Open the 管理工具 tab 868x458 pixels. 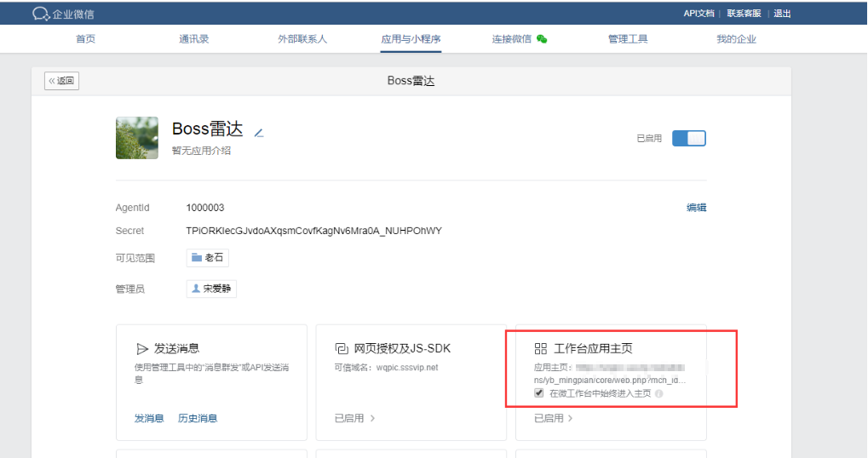pyautogui.click(x=628, y=38)
